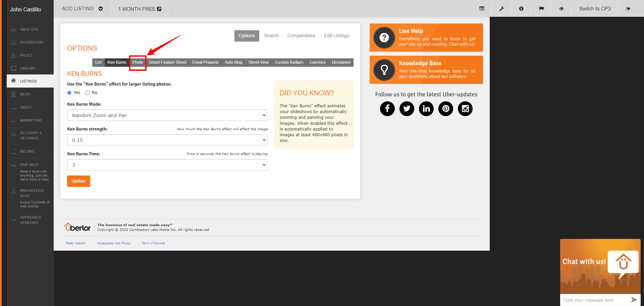The width and height of the screenshot is (644, 306).
Task: Open the Smart Feature Sheet tab
Action: coord(167,62)
